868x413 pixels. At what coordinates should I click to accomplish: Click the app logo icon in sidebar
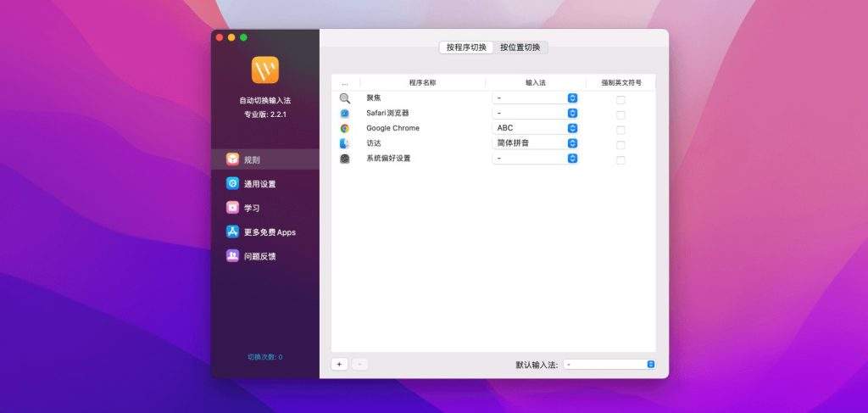coord(264,70)
